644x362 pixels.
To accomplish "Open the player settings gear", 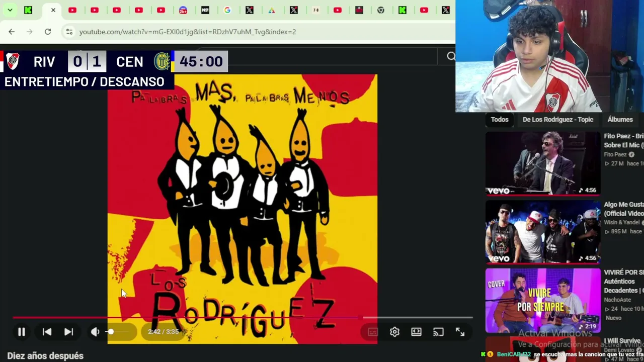I will click(394, 332).
